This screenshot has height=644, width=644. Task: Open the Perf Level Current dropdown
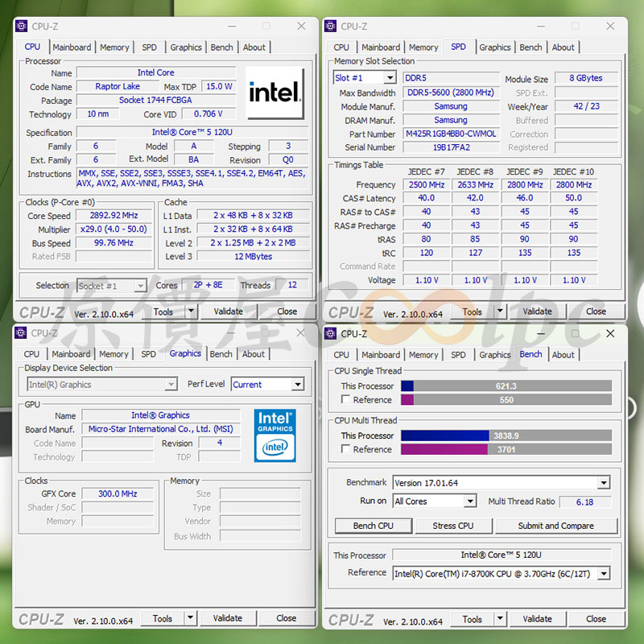[297, 385]
